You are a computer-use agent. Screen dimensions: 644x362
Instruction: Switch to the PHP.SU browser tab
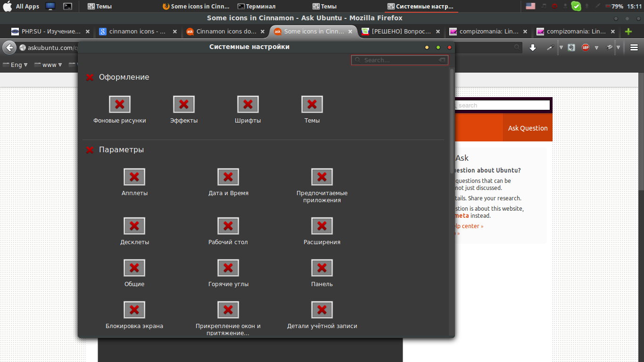(x=46, y=32)
